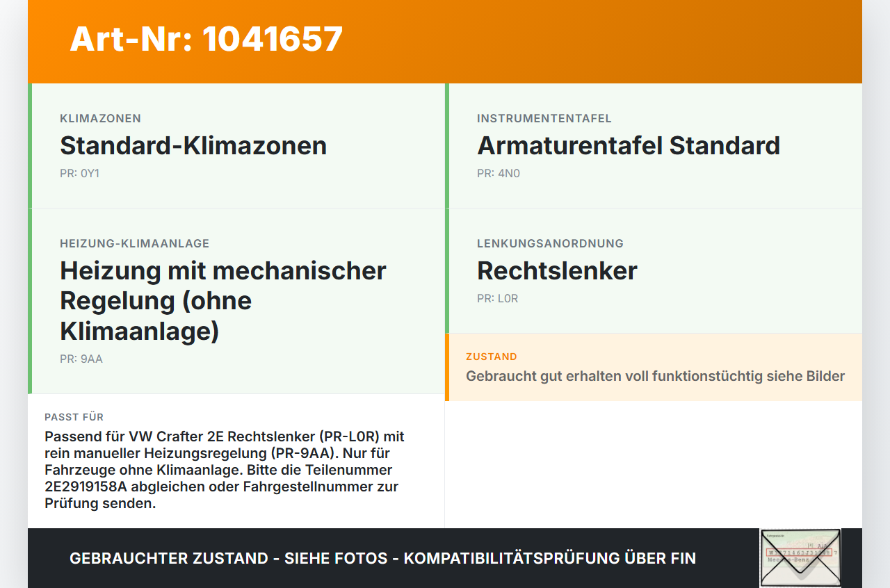890x588 pixels.
Task: Click the Gebraucht gut erhalten condition text
Action: coord(655,376)
